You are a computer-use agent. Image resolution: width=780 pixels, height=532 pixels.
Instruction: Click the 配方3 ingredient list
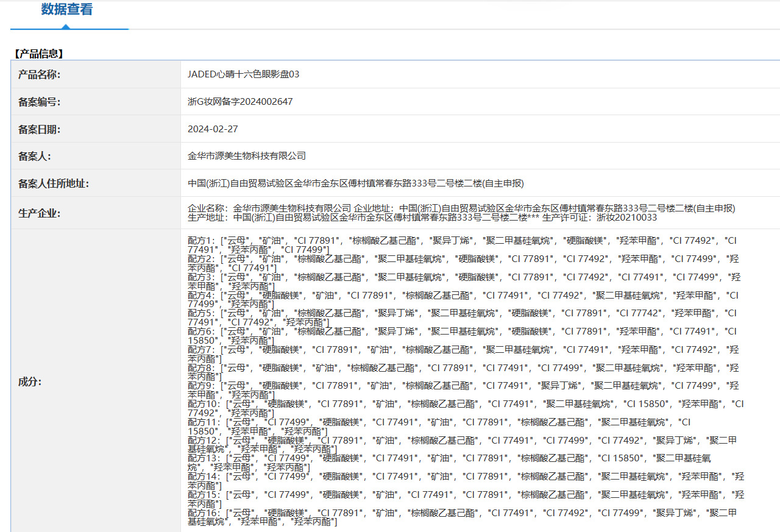[464, 282]
